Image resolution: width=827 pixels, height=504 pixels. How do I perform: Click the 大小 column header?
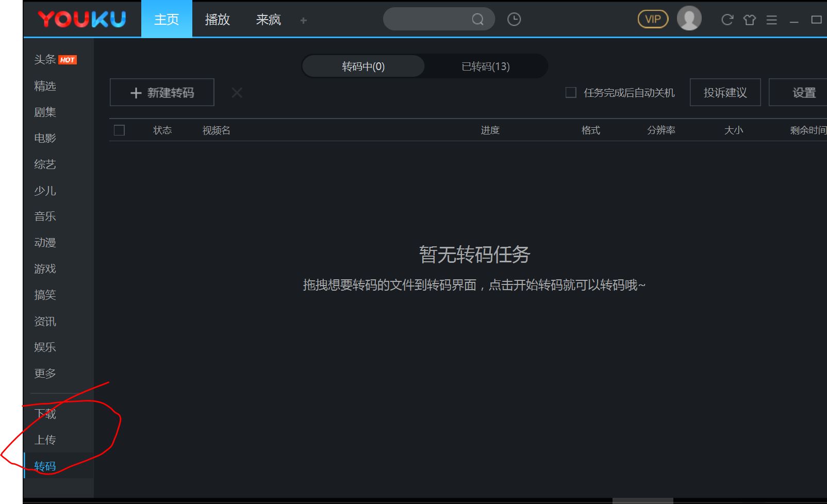click(x=734, y=130)
